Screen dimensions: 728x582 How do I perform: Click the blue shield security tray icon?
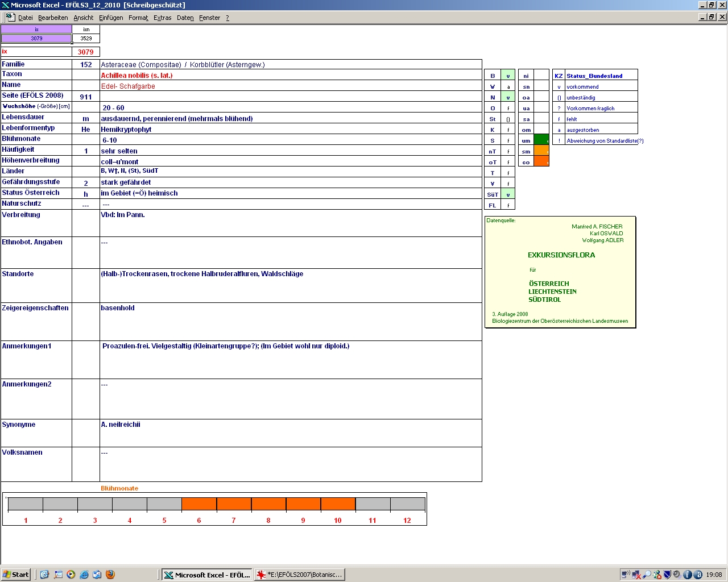click(x=668, y=575)
